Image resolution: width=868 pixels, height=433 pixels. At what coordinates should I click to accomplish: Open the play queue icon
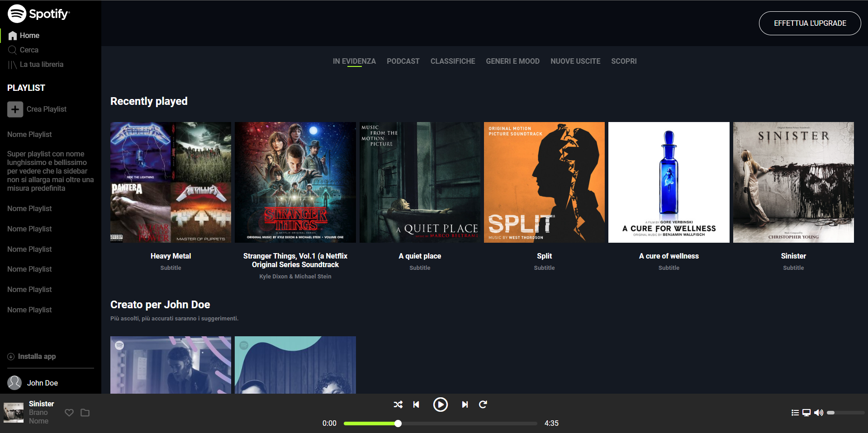(x=795, y=413)
